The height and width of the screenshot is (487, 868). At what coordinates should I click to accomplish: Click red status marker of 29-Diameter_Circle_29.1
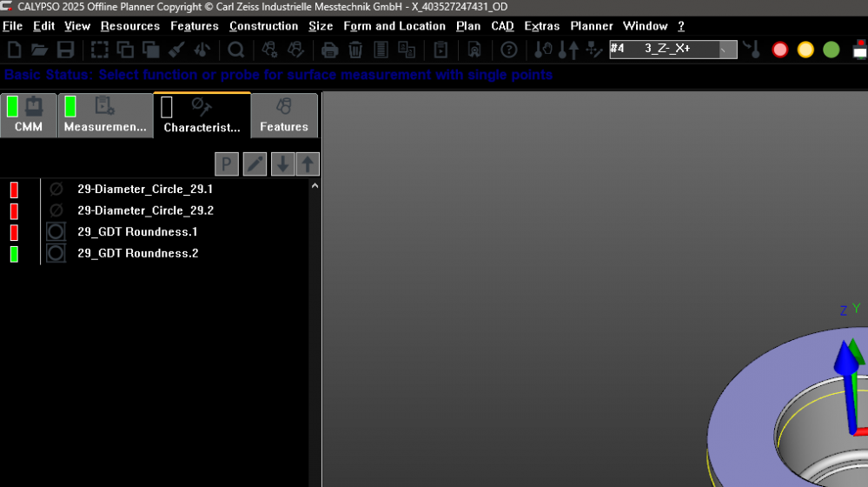click(x=15, y=190)
